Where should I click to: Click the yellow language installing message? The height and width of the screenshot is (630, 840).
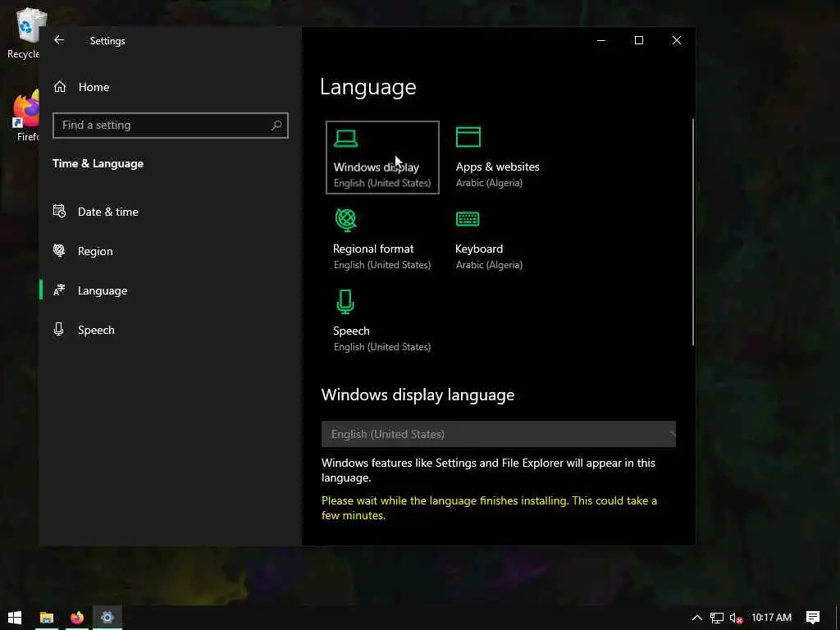tap(489, 508)
